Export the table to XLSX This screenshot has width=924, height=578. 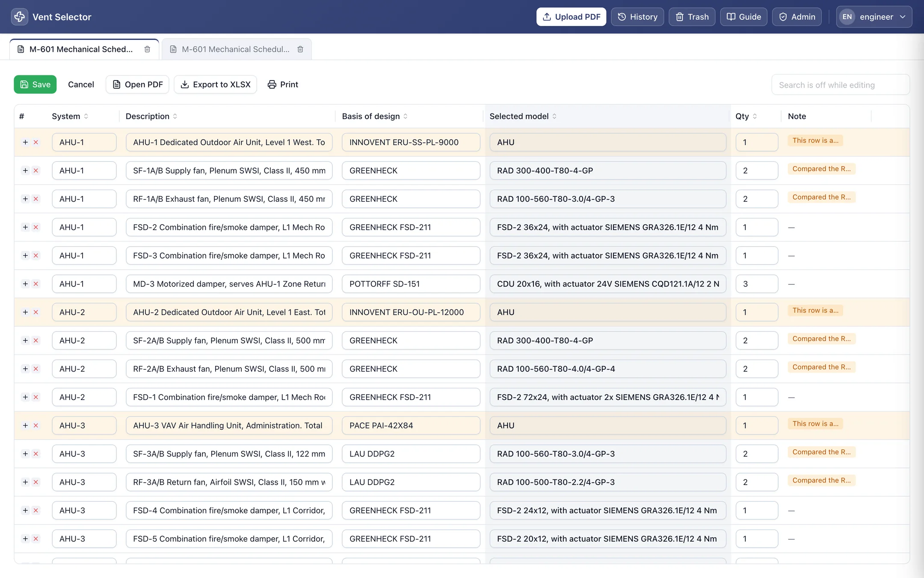[215, 84]
